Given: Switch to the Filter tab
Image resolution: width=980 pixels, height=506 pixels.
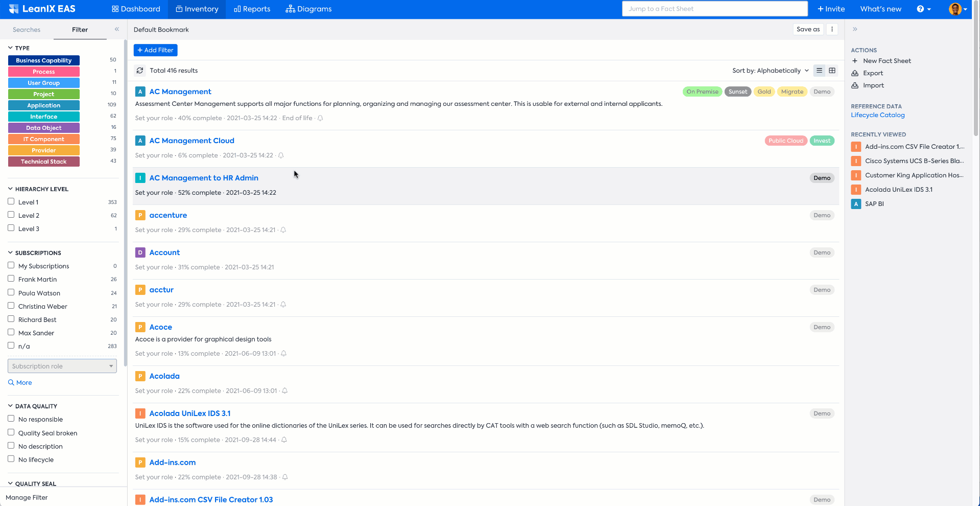Looking at the screenshot, I should (x=80, y=30).
